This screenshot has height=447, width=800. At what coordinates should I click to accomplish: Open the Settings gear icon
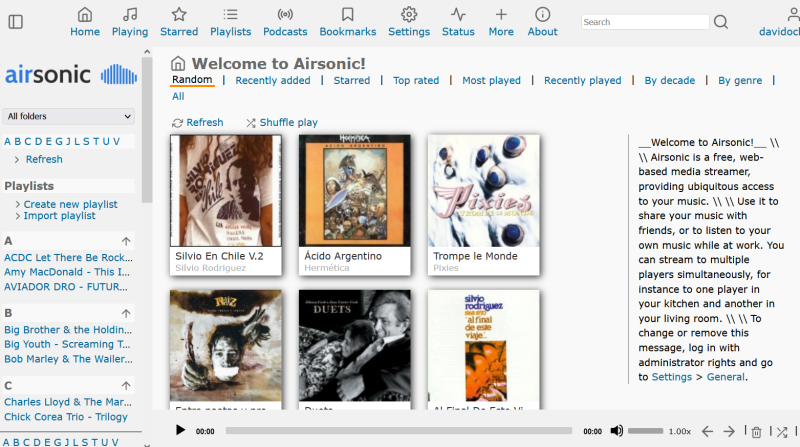(409, 14)
